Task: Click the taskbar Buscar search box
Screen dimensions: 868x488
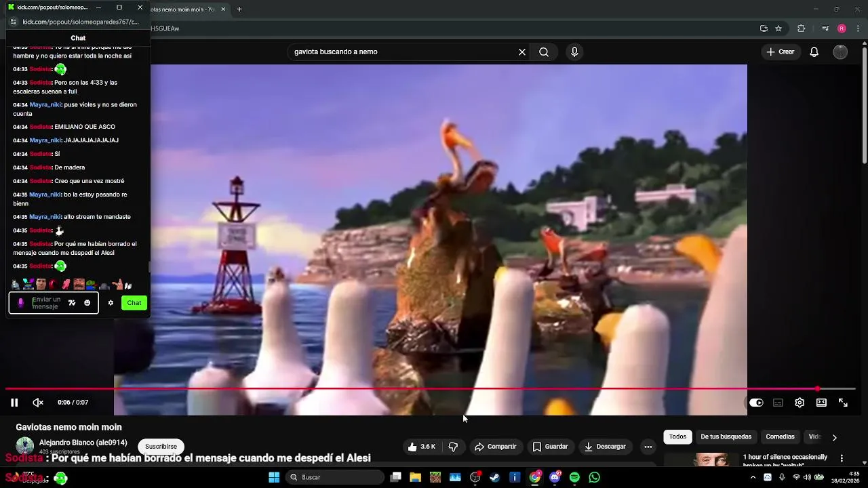Action: tap(334, 477)
